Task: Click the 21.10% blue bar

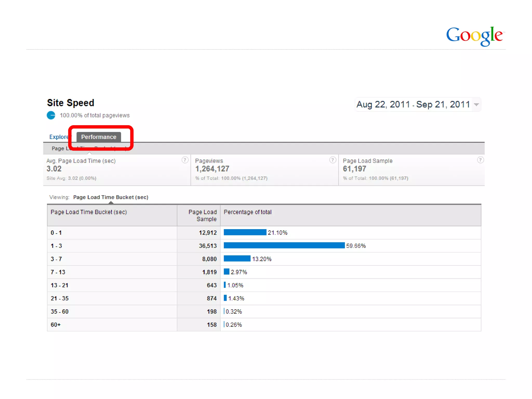Action: coord(245,232)
